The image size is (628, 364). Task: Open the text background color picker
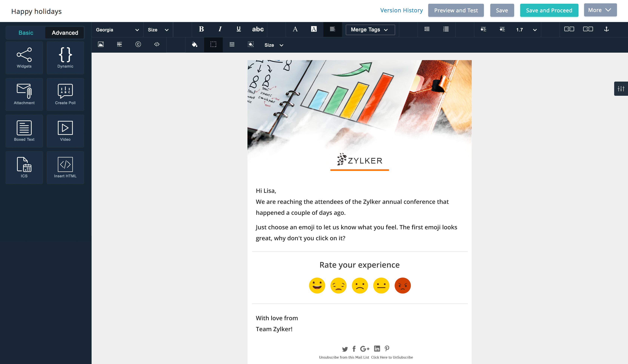point(314,29)
